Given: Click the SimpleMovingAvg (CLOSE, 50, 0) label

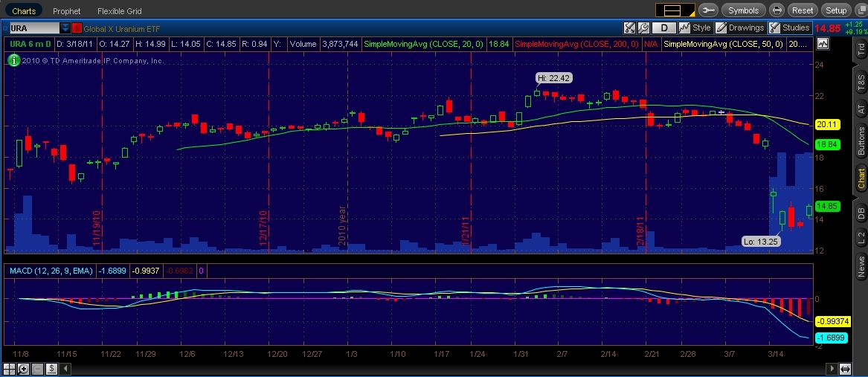Looking at the screenshot, I should tap(724, 44).
